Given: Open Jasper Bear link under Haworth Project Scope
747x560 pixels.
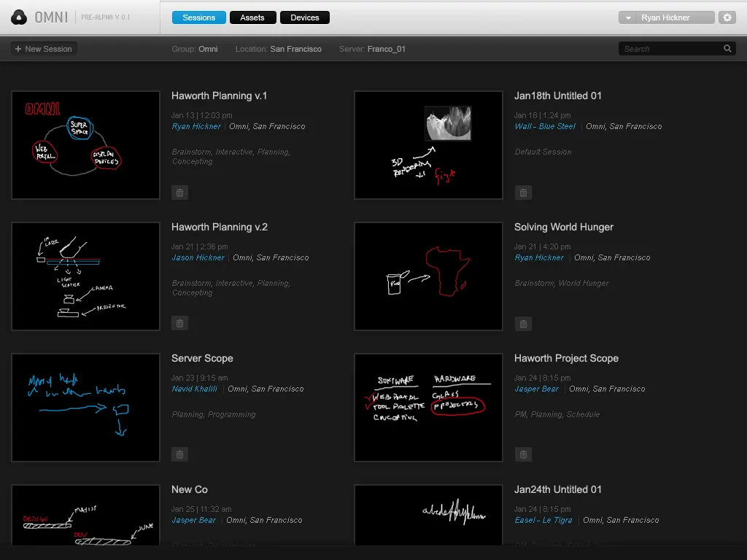Looking at the screenshot, I should point(536,389).
